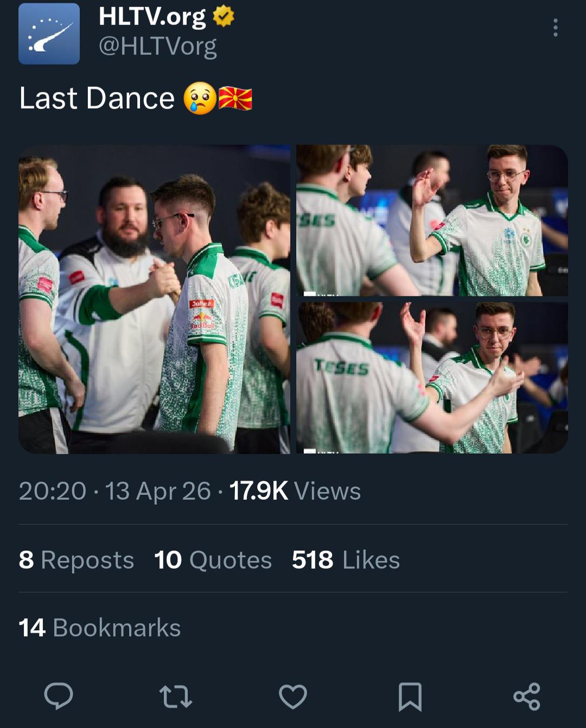Click the post timestamp 20:20
The height and width of the screenshot is (728, 586).
pyautogui.click(x=52, y=491)
